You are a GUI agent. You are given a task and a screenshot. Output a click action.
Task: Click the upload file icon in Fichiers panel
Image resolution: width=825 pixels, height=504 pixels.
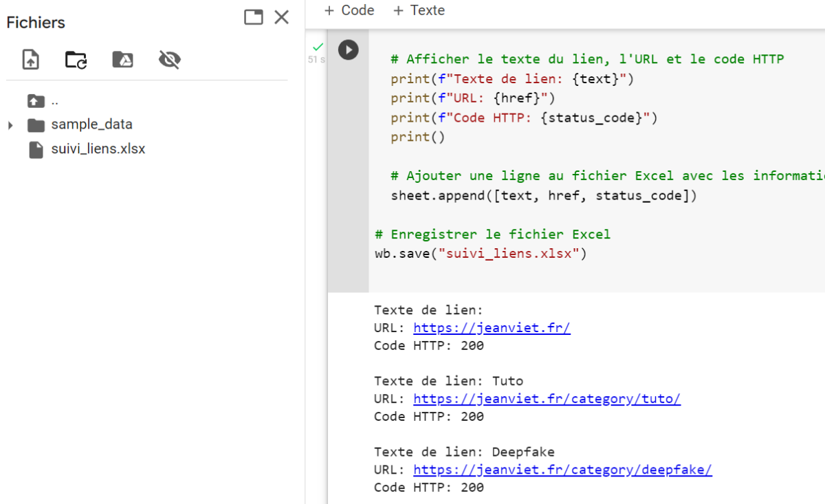point(30,60)
